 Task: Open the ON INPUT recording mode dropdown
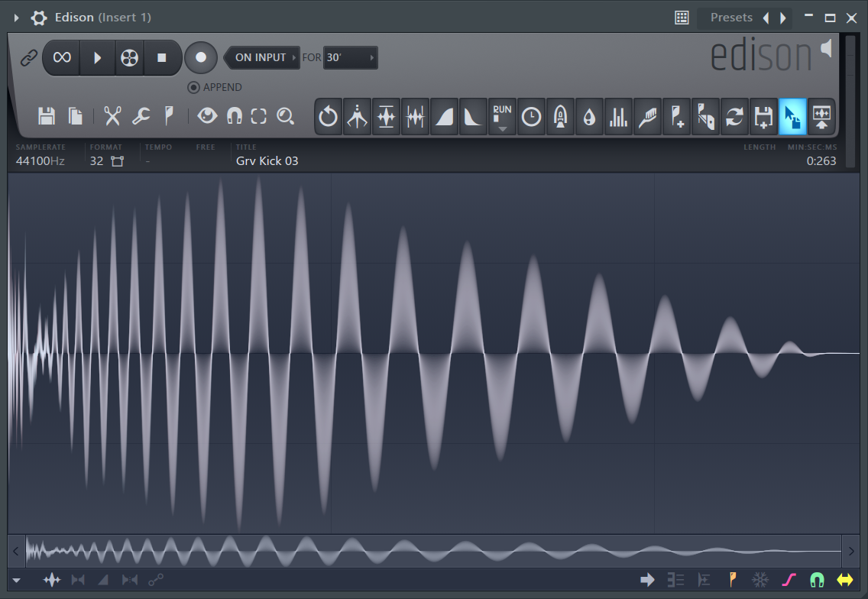coord(261,57)
